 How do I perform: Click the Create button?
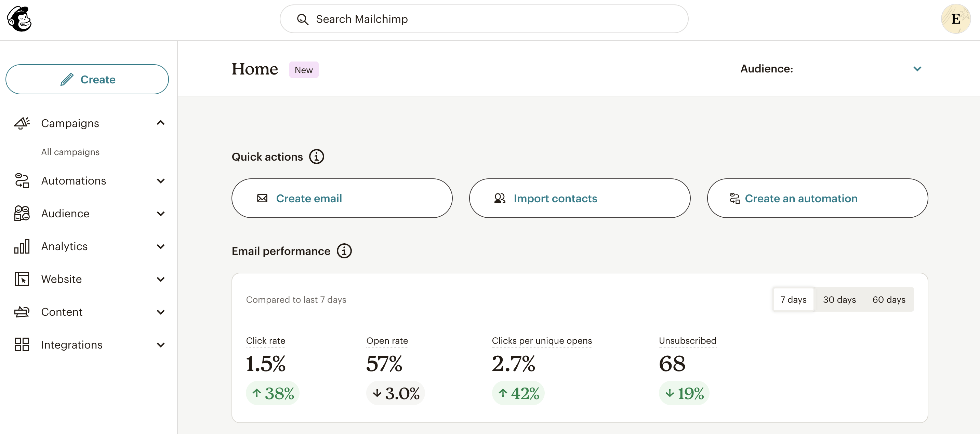[x=87, y=79]
